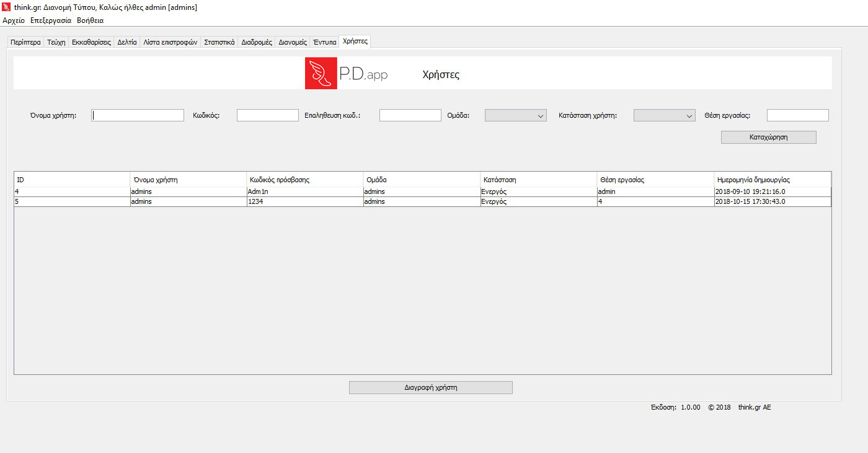Focus the Όνομα χρήστη text field

(x=138, y=115)
